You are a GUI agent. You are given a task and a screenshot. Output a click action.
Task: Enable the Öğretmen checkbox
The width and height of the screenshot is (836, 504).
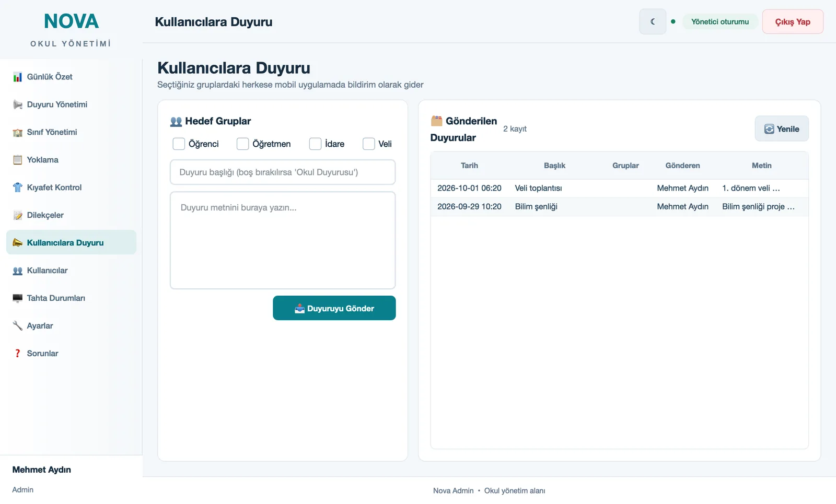coord(242,144)
